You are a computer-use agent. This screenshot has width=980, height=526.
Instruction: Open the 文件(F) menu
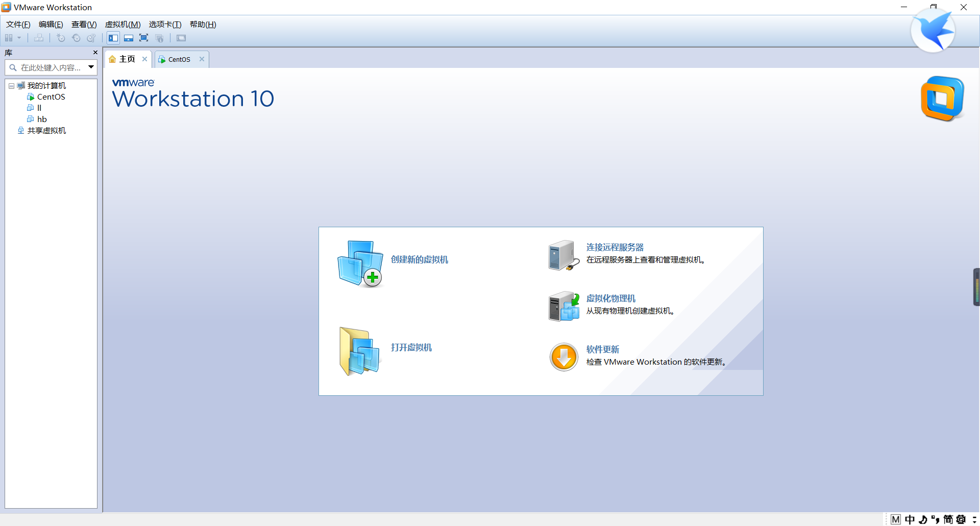point(18,25)
